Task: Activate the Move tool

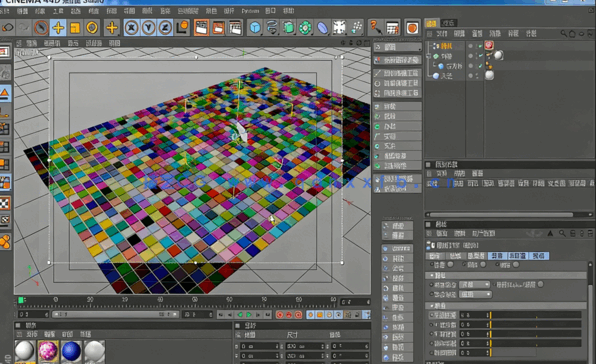Action: coord(58,28)
